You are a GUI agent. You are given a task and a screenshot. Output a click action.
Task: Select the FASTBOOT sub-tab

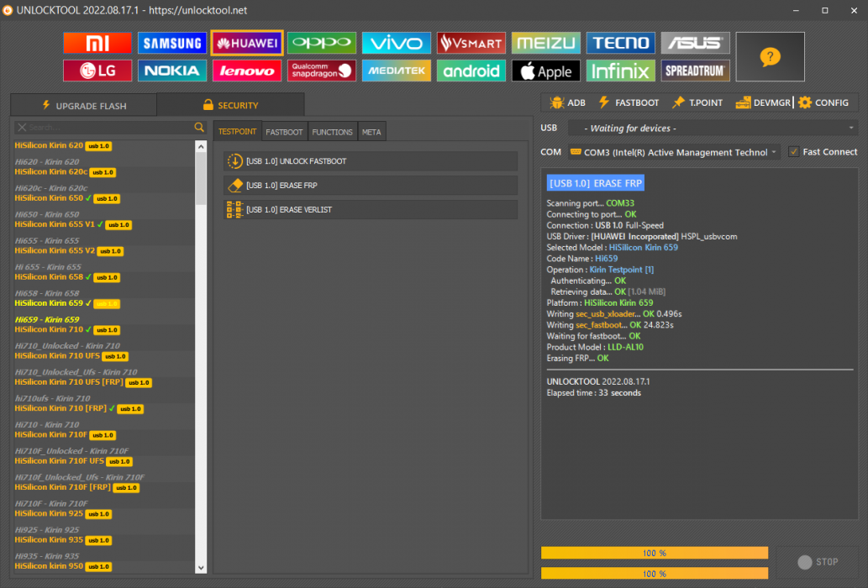click(x=285, y=132)
